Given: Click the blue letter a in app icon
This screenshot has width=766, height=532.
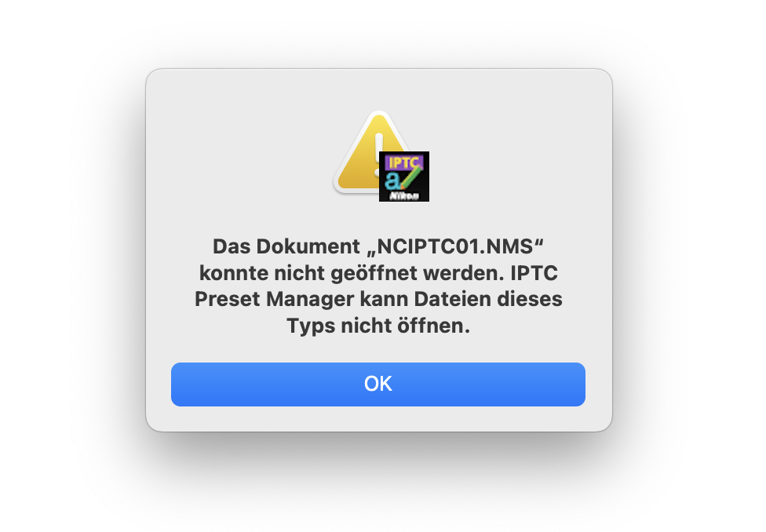Looking at the screenshot, I should [392, 180].
